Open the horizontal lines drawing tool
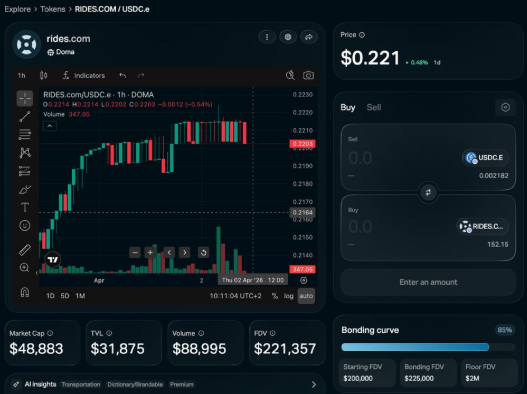The image size is (527, 394). pyautogui.click(x=25, y=134)
